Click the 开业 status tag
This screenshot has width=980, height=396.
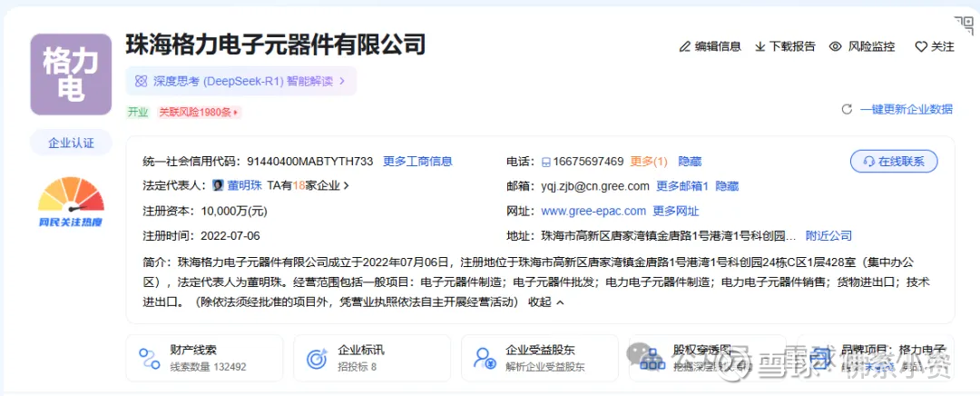pos(138,113)
